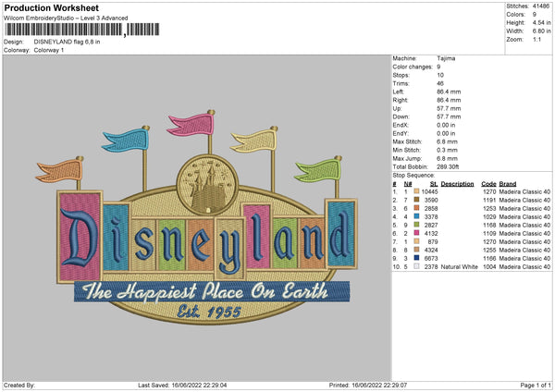Click thread code 1168
This screenshot has width=555, height=392.
tap(489, 225)
